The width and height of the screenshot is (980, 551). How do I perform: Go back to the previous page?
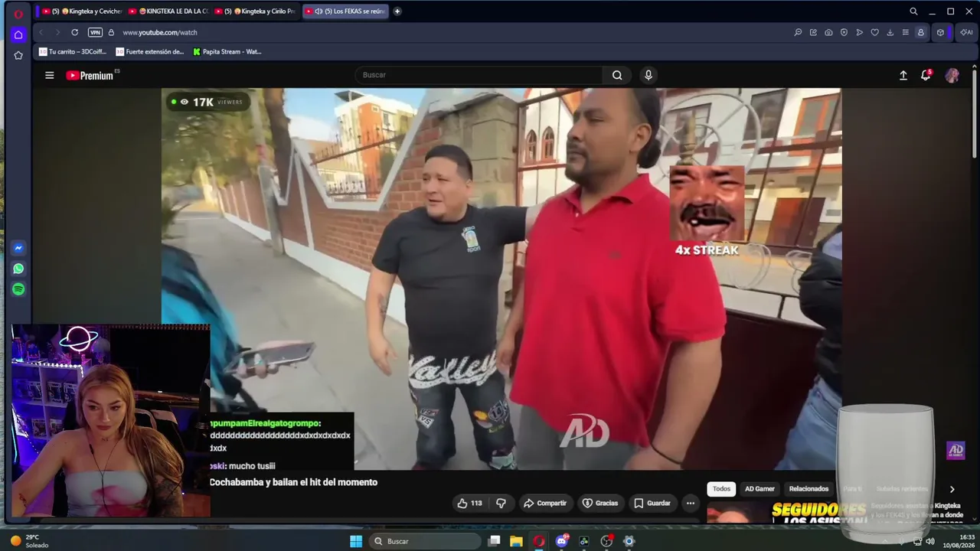coord(41,32)
